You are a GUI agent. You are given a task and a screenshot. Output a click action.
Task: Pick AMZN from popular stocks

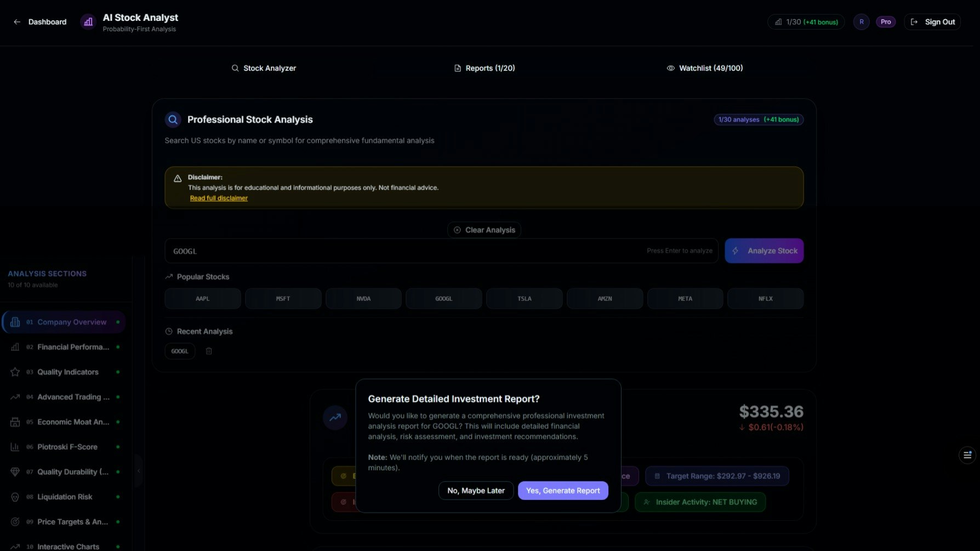605,299
